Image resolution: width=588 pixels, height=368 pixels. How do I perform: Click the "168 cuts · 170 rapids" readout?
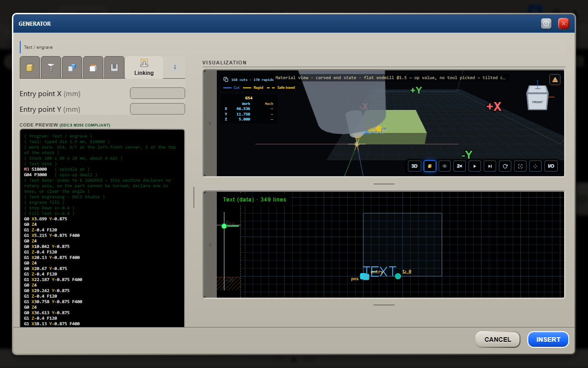pyautogui.click(x=252, y=80)
